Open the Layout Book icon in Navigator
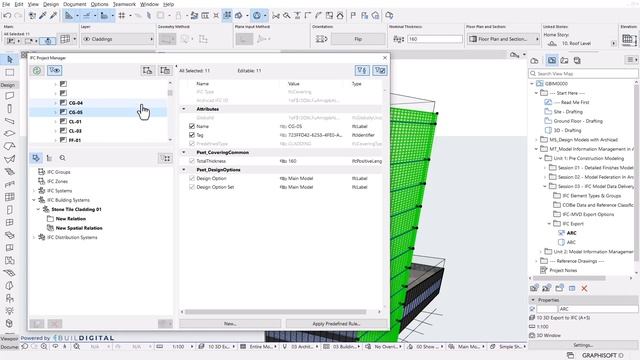The width and height of the screenshot is (640, 360). click(x=564, y=60)
